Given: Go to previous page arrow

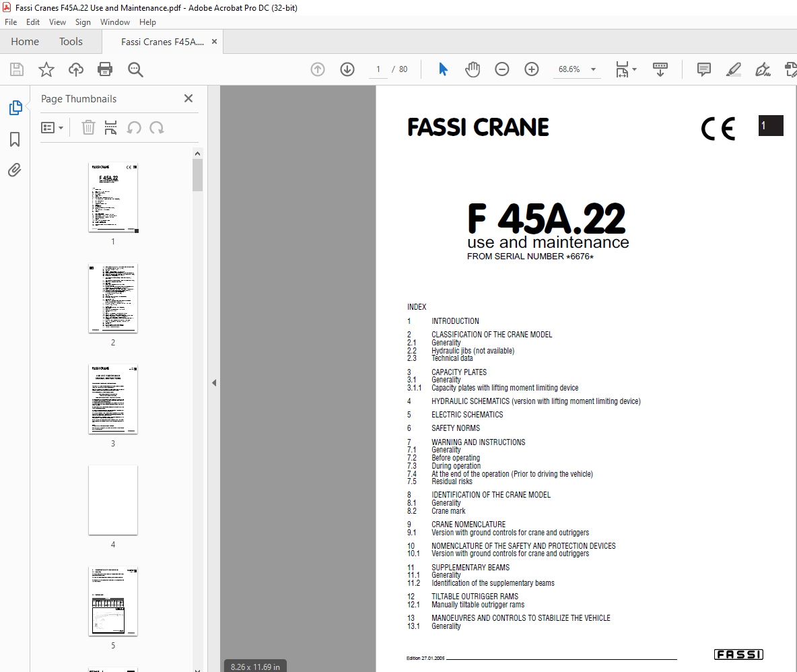Looking at the screenshot, I should coord(318,69).
